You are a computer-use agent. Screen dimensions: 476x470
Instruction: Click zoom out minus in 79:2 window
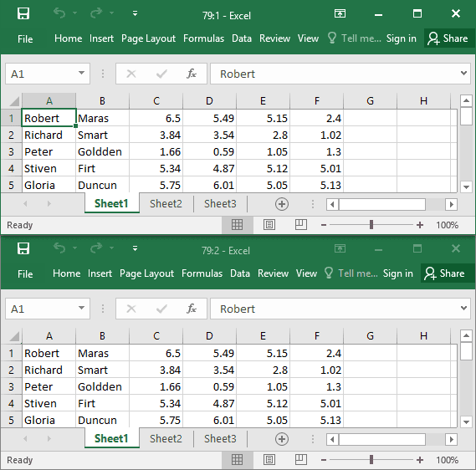[324, 460]
